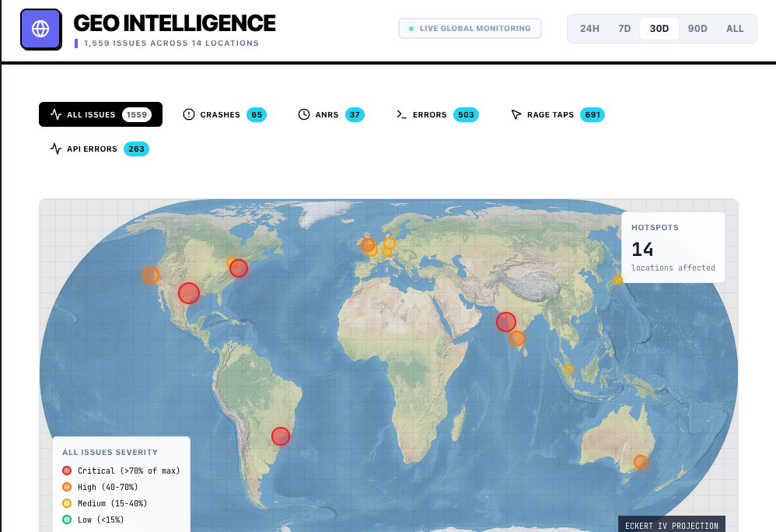
Task: Click the pulse icon beside API Errors
Action: [57, 149]
